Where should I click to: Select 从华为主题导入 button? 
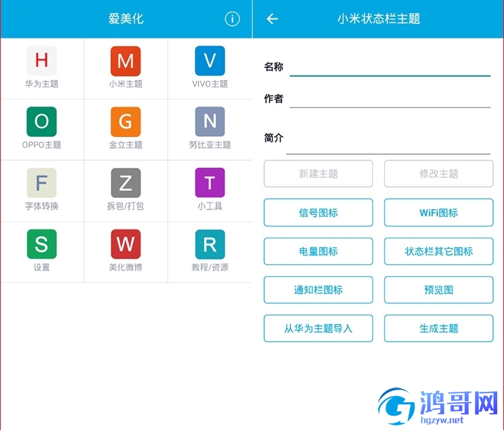pos(318,328)
